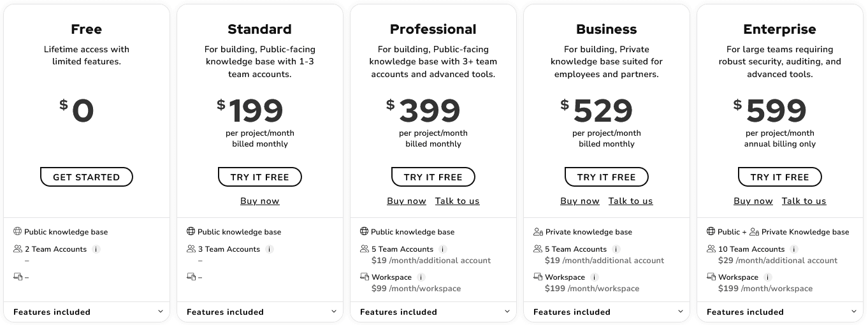
Task: Open Talk to us link under Professional plan
Action: pyautogui.click(x=457, y=201)
